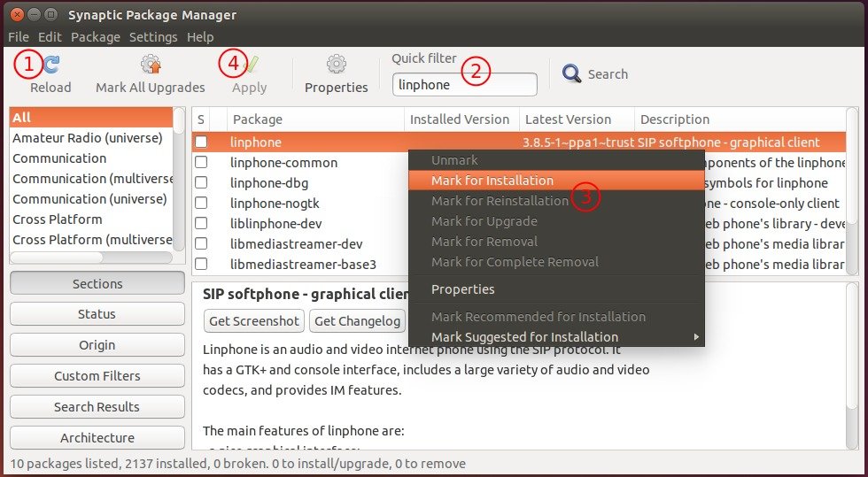Click the Custom Filters button

click(97, 376)
